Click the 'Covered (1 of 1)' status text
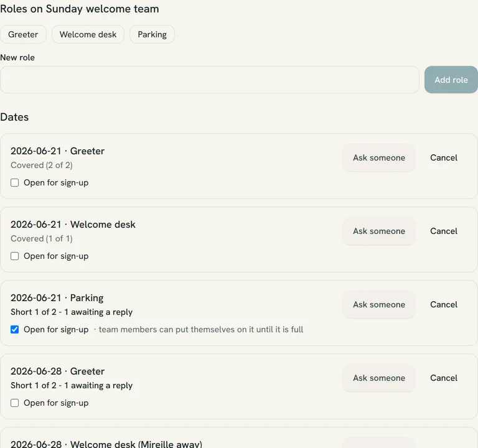The height and width of the screenshot is (448, 478). point(42,239)
